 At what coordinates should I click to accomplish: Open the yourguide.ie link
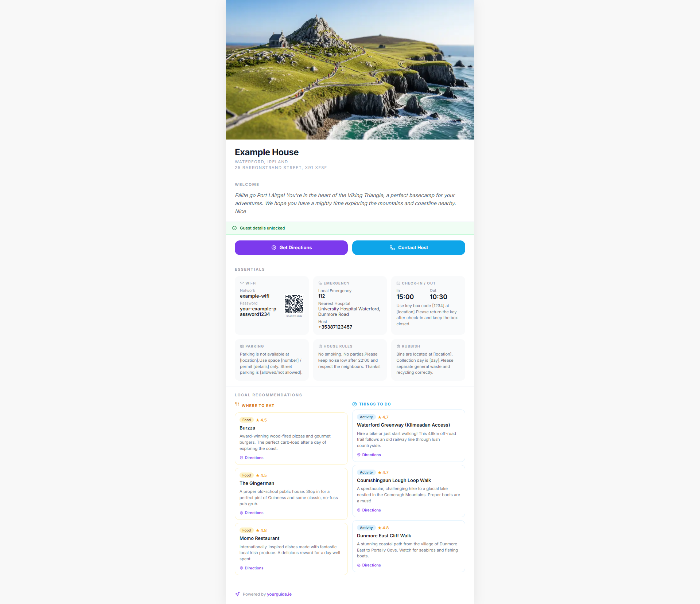pos(279,594)
